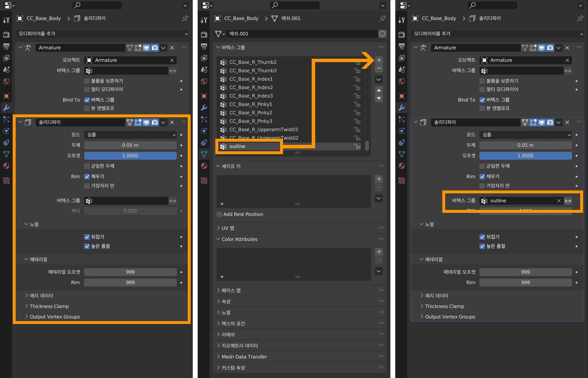
Task: Adjust 매테리얼 오프셋 999 field in left panel
Action: 130,272
